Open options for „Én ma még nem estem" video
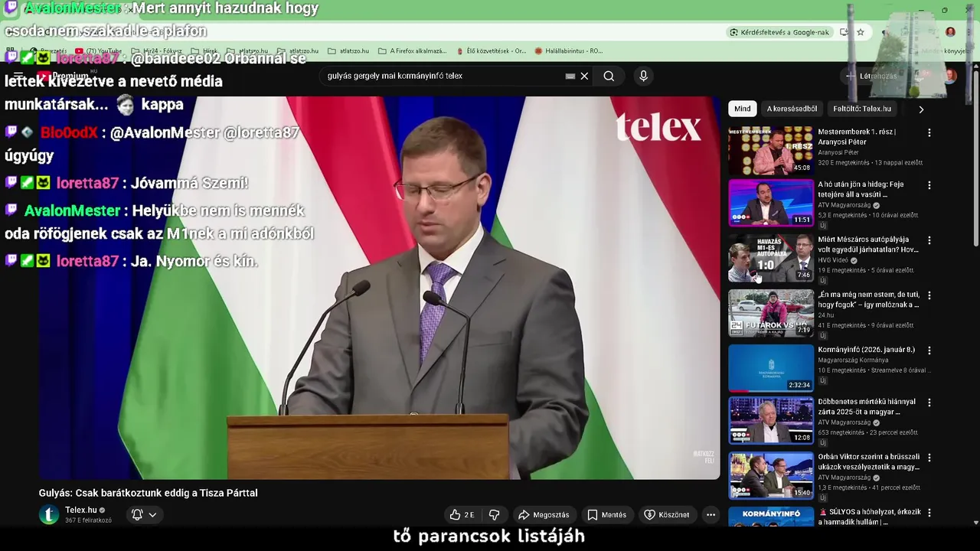 pos(929,295)
